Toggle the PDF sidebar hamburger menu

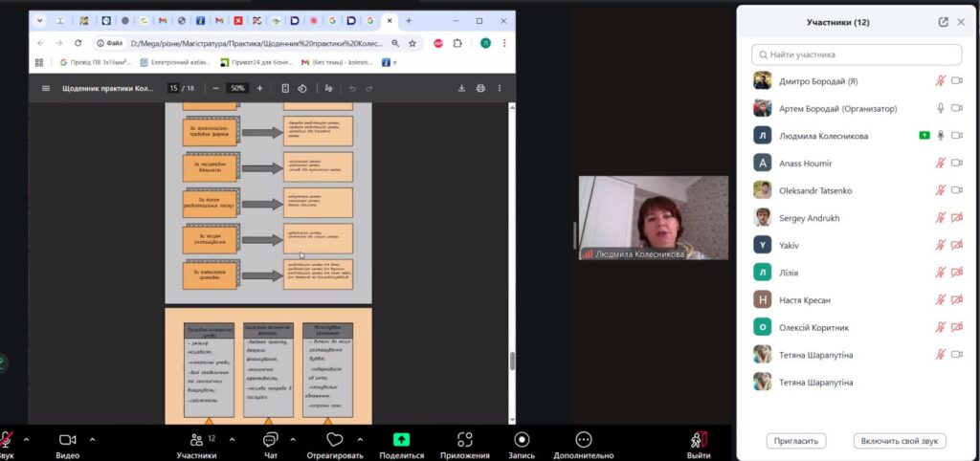[46, 88]
